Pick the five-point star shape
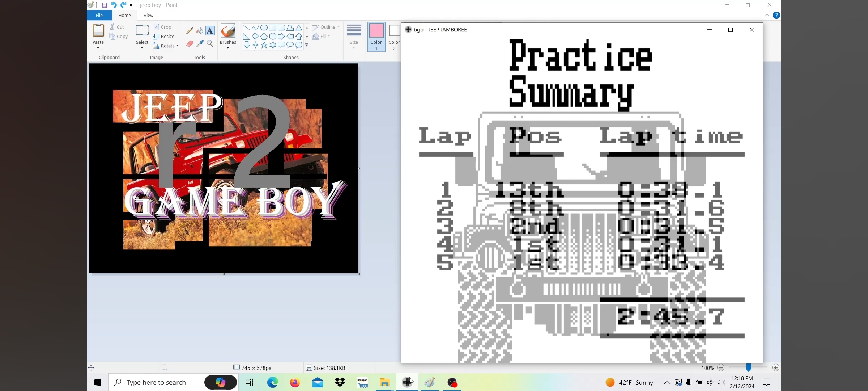This screenshot has width=868, height=391. pyautogui.click(x=264, y=45)
